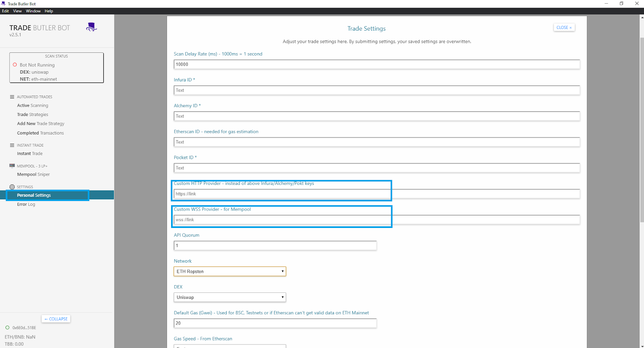Open the Edit menu
Image resolution: width=644 pixels, height=348 pixels.
click(5, 11)
